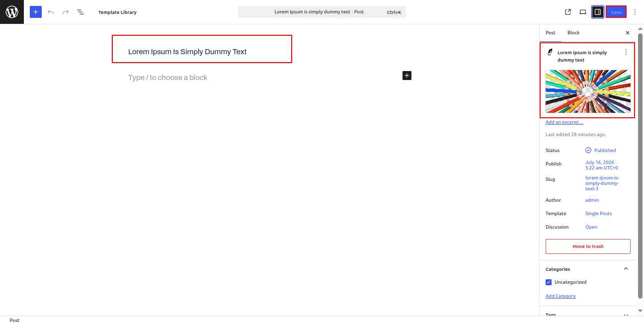The height and width of the screenshot is (325, 644).
Task: Open the device preview laptop icon
Action: [583, 12]
